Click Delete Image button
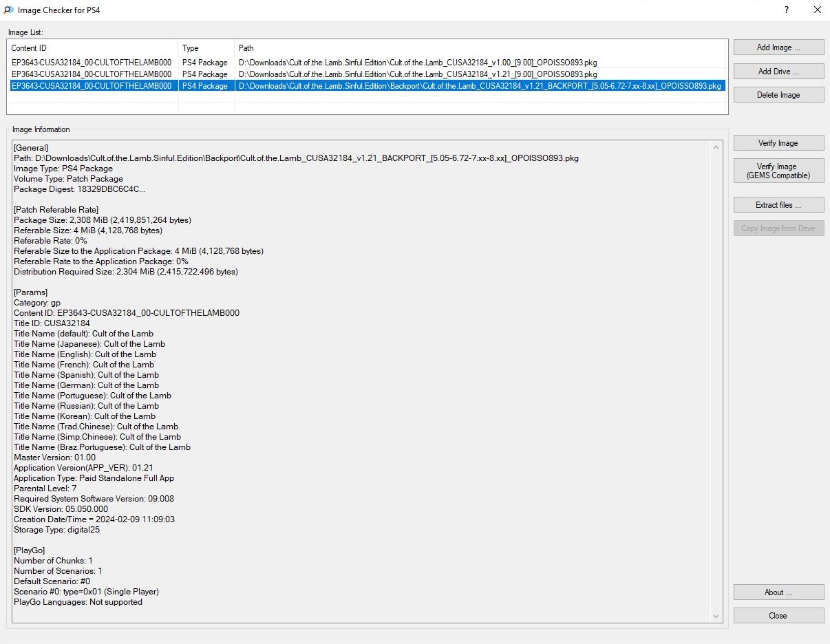This screenshot has height=644, width=830. [x=778, y=95]
